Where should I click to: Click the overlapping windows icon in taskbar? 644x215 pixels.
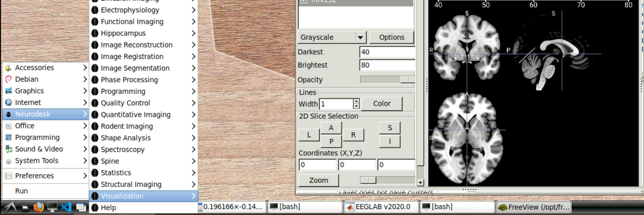point(81,207)
